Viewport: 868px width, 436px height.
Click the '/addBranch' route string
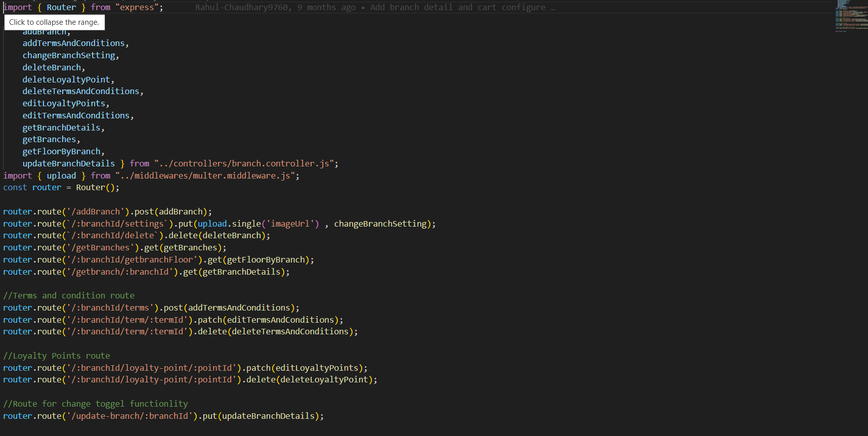click(96, 212)
